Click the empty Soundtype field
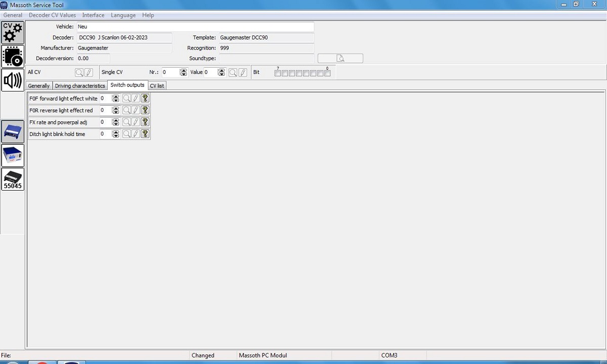 pyautogui.click(x=266, y=59)
